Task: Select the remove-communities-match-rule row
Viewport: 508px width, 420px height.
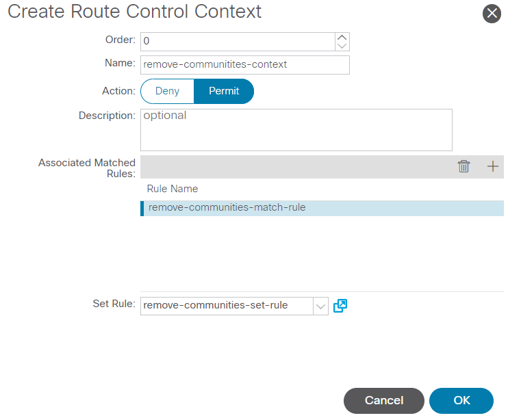Action: coord(322,208)
